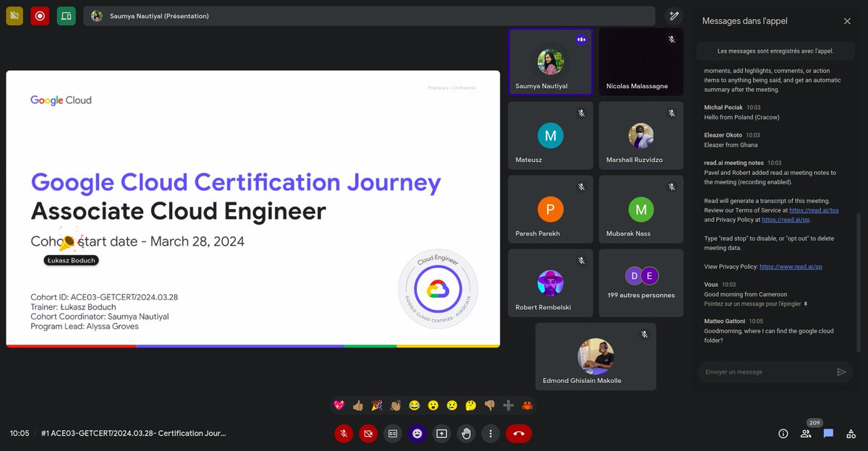Select Mateusz's participant tile
Viewport: 868px width, 451px height.
point(550,136)
